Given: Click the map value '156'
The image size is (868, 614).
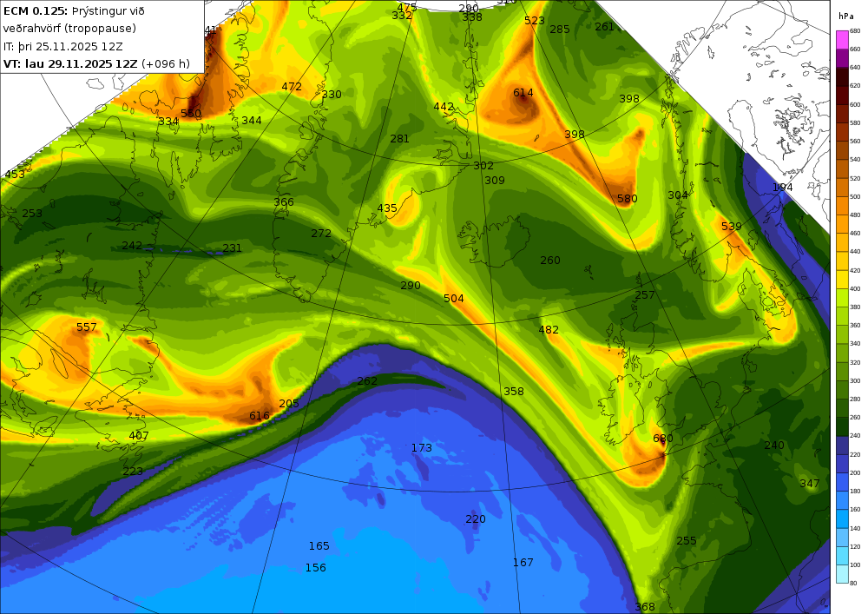Looking at the screenshot, I should pyautogui.click(x=316, y=567).
